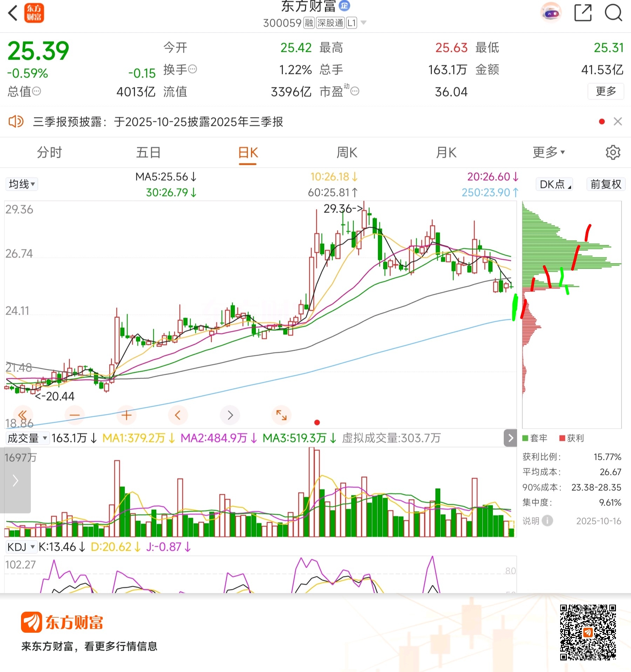Tap the 深股通 tag
The image size is (631, 672).
[330, 23]
